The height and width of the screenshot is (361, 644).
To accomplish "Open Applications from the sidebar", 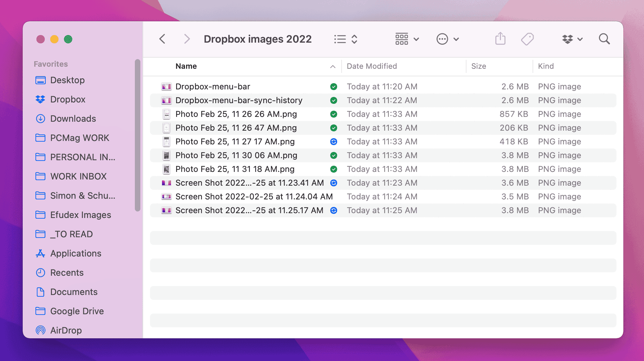I will pos(76,253).
